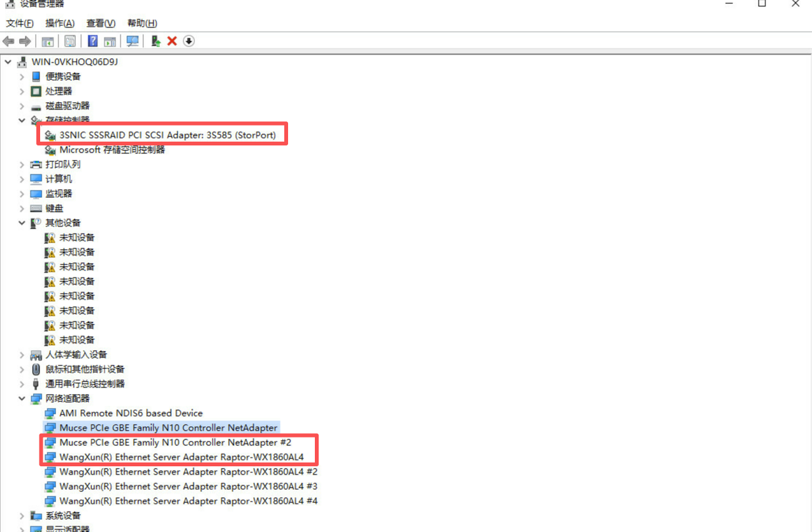
Task: Click the Back arrow in the toolbar
Action: [8, 41]
